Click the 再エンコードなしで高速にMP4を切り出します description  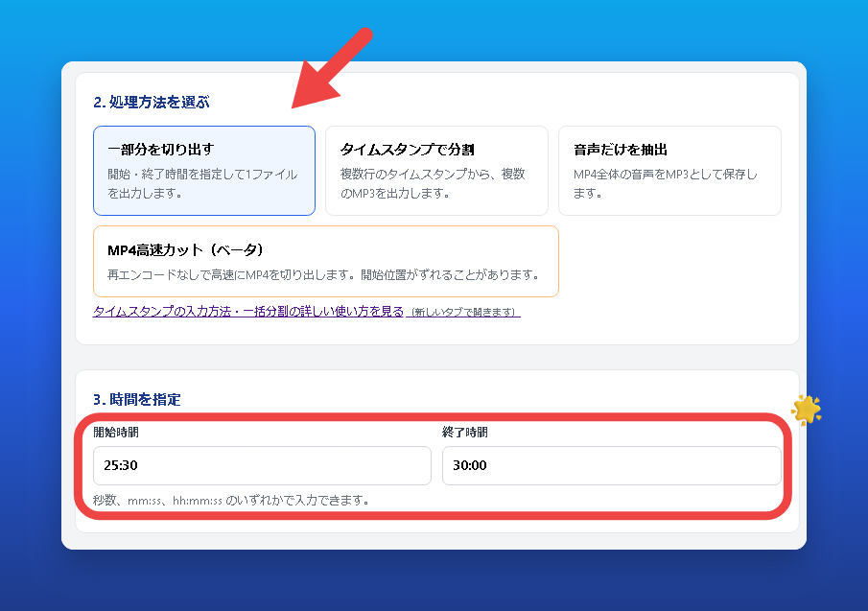click(323, 275)
